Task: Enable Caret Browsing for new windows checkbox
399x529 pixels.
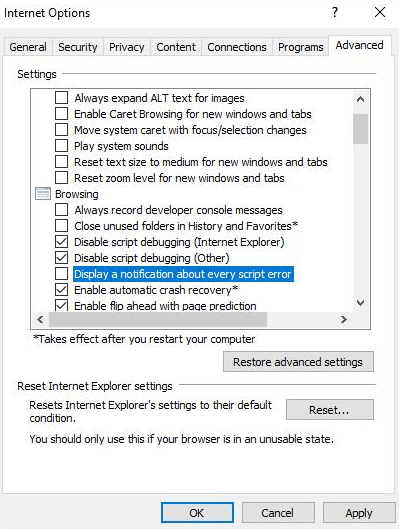Action: tap(61, 114)
